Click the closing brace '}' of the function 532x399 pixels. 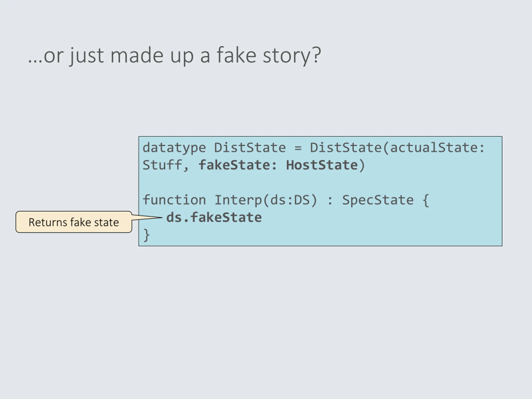pos(146,235)
